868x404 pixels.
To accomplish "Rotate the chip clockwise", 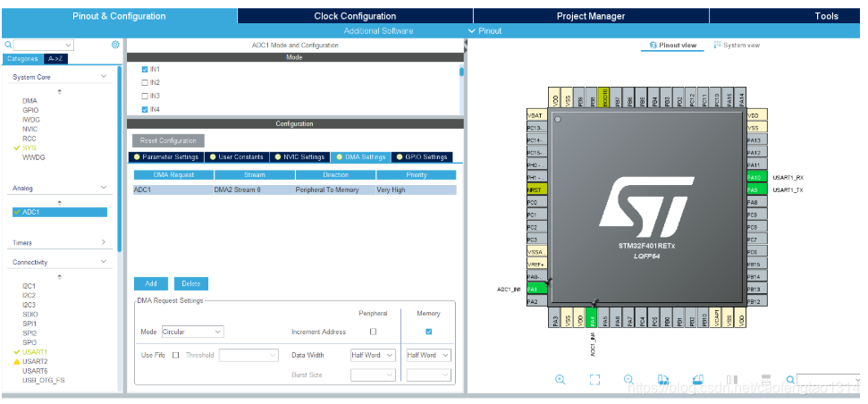I will click(x=663, y=380).
